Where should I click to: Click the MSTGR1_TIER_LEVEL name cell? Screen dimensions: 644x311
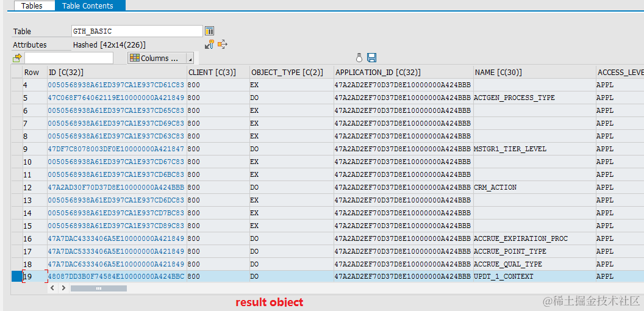click(534, 149)
